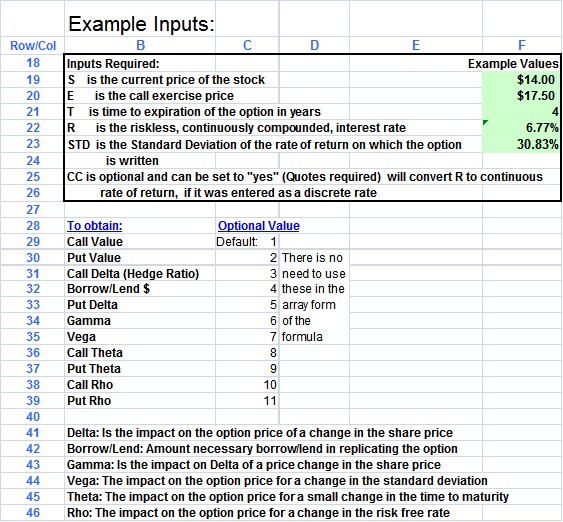Select the 6.77% interest rate cell

pyautogui.click(x=521, y=127)
